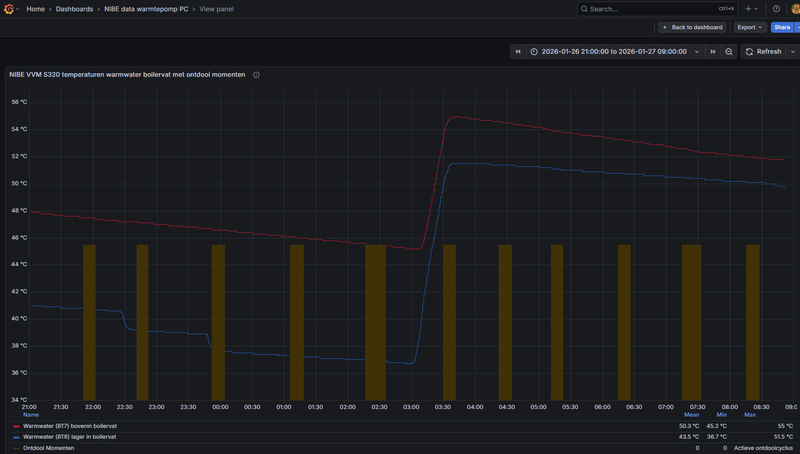Click the blue Share button
The height and width of the screenshot is (454, 800).
[782, 27]
